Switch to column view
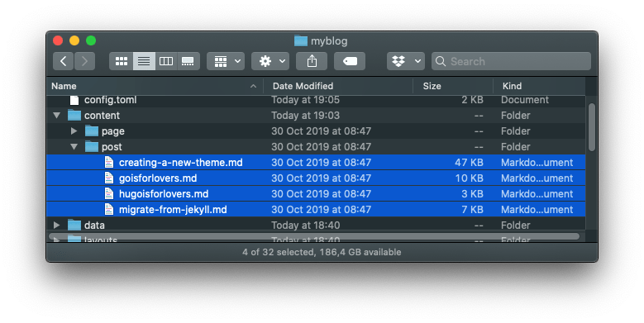 coord(166,61)
